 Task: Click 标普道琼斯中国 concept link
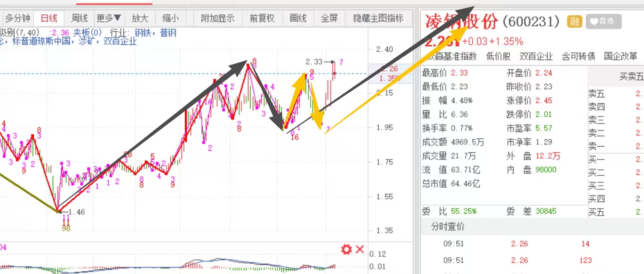pyautogui.click(x=42, y=41)
